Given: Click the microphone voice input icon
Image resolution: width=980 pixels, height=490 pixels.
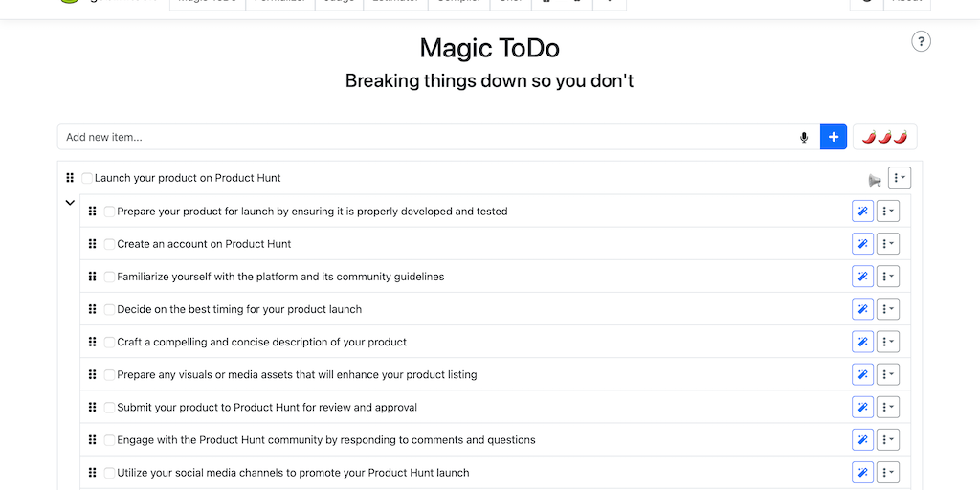Looking at the screenshot, I should click(x=804, y=137).
